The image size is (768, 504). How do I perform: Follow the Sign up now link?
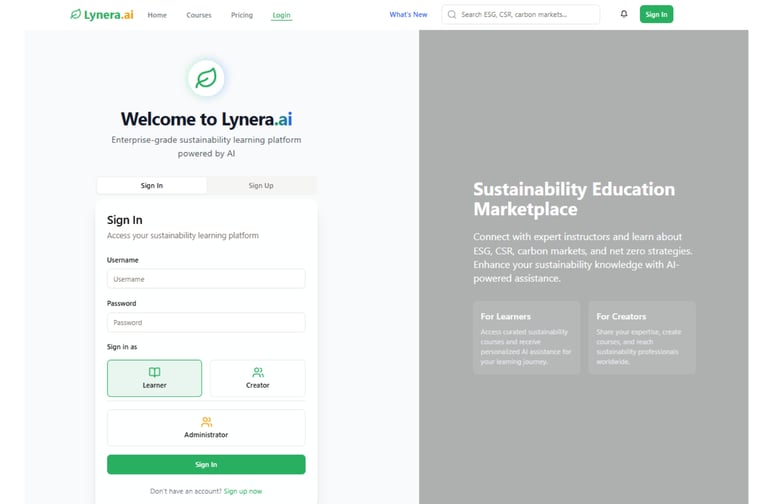(243, 491)
